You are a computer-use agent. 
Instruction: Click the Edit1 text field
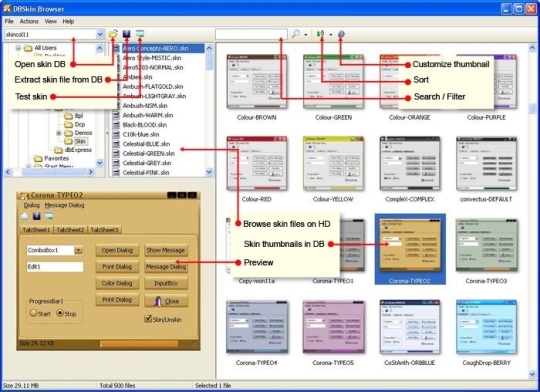point(55,267)
